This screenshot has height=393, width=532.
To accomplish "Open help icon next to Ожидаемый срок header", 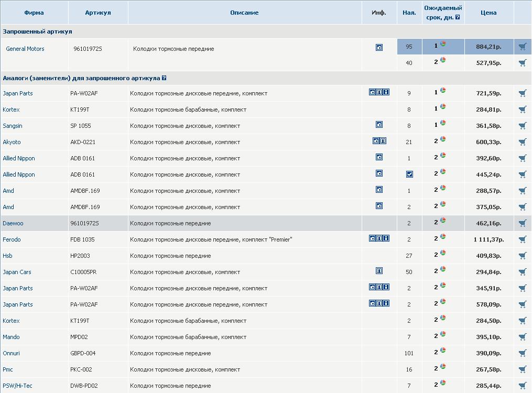I will 458,17.
